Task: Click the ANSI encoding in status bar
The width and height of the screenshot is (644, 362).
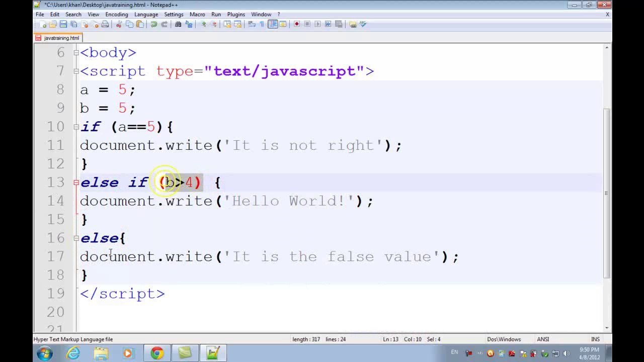Action: [x=543, y=339]
